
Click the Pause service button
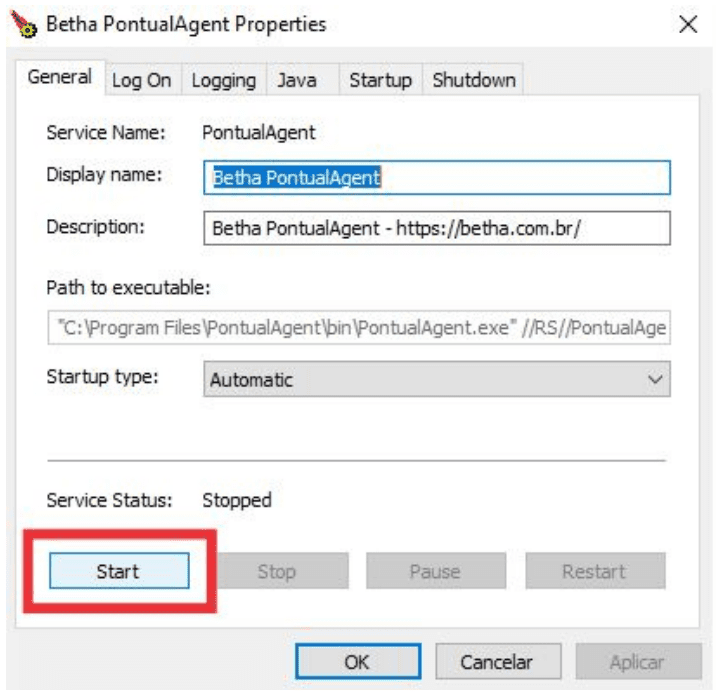click(x=435, y=572)
